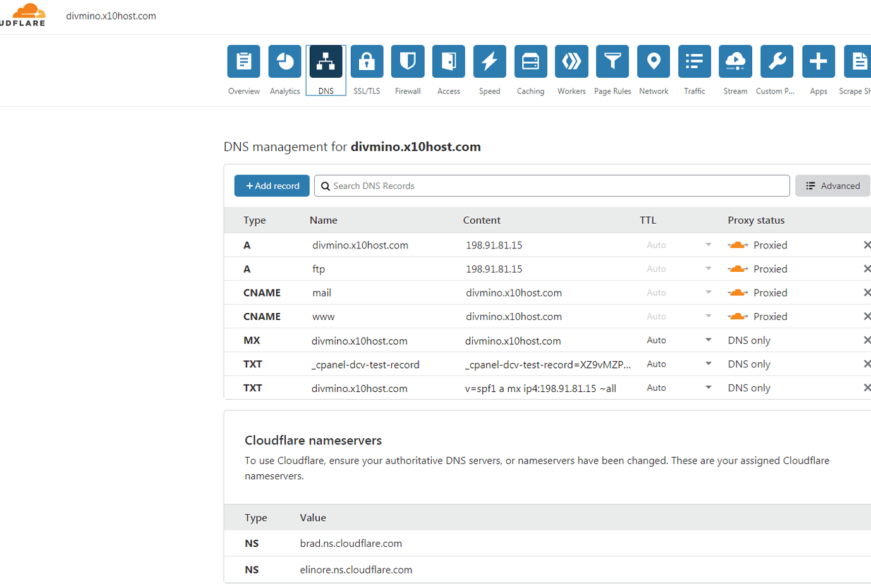Click the _cpanel-dcv-test-record content value
Image resolution: width=871 pixels, height=588 pixels.
pyautogui.click(x=548, y=365)
